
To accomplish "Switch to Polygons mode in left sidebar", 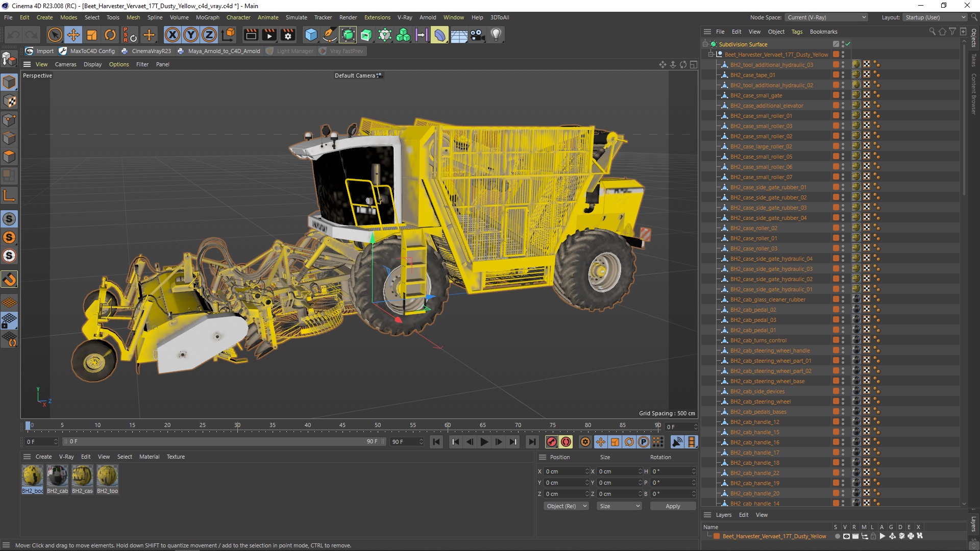I will tap(9, 157).
